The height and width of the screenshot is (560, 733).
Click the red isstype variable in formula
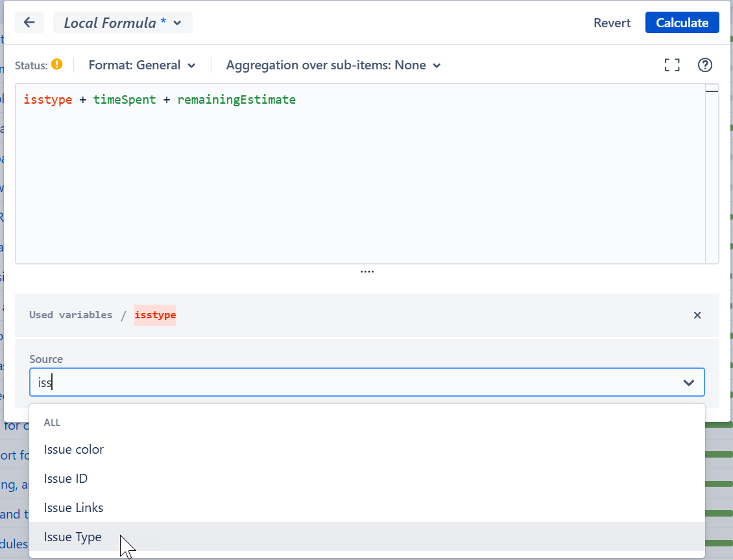(47, 100)
